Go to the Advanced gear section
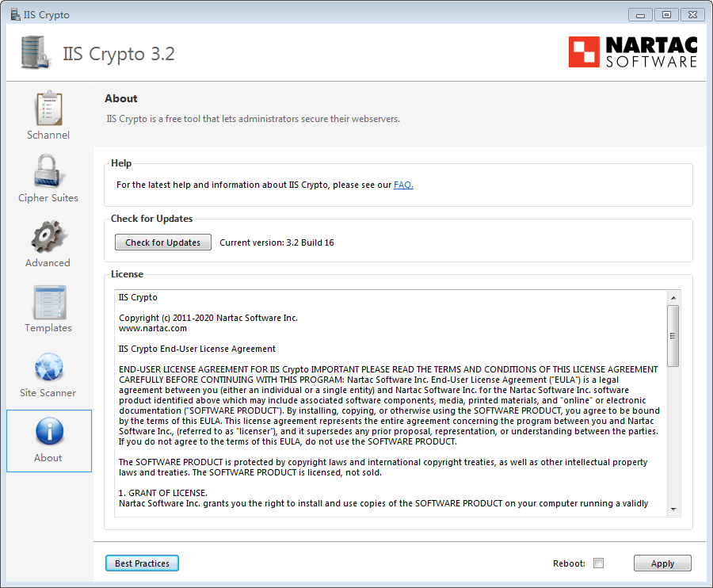Image resolution: width=713 pixels, height=588 pixels. [48, 237]
